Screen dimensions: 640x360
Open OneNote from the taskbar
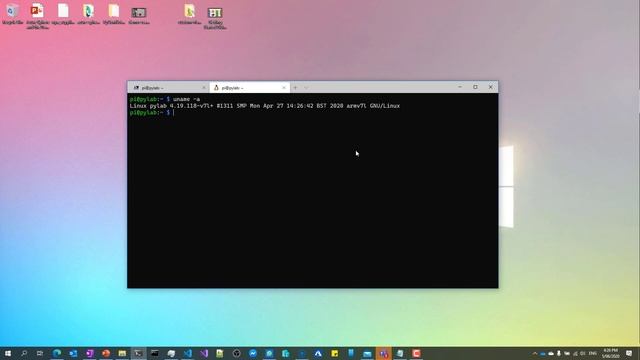(90, 353)
